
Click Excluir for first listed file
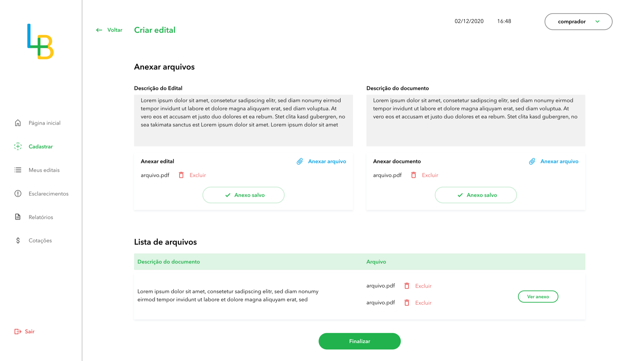[x=423, y=286]
